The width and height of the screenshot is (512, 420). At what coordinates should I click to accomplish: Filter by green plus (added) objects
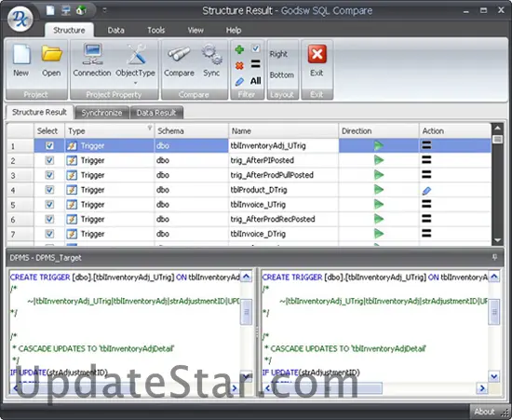click(239, 49)
